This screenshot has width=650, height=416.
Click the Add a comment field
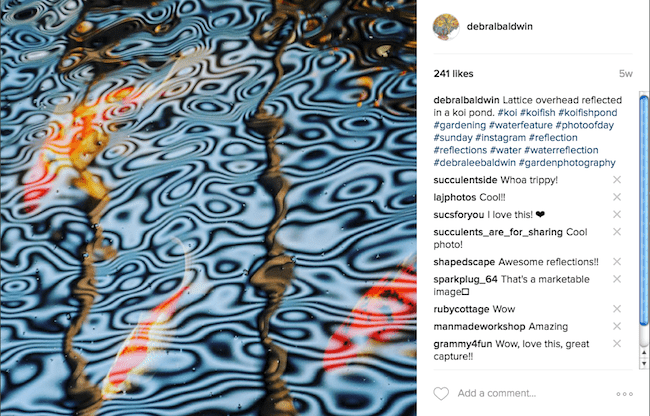point(497,393)
